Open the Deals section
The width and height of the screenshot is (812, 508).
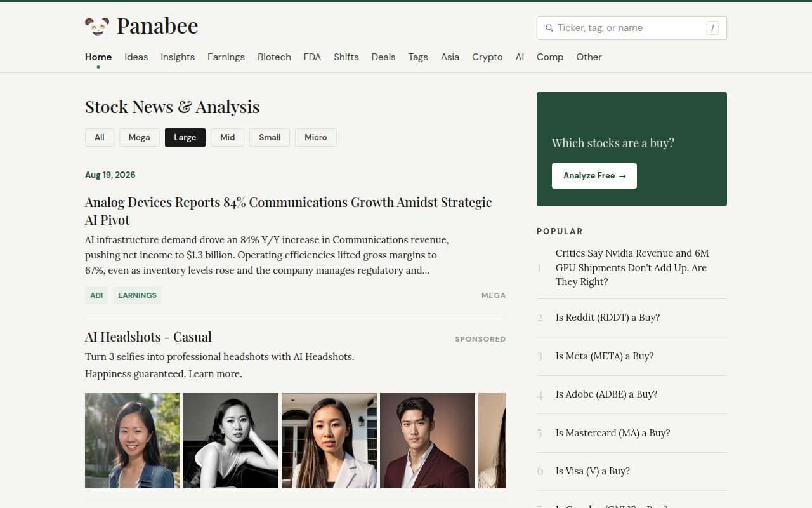[383, 57]
